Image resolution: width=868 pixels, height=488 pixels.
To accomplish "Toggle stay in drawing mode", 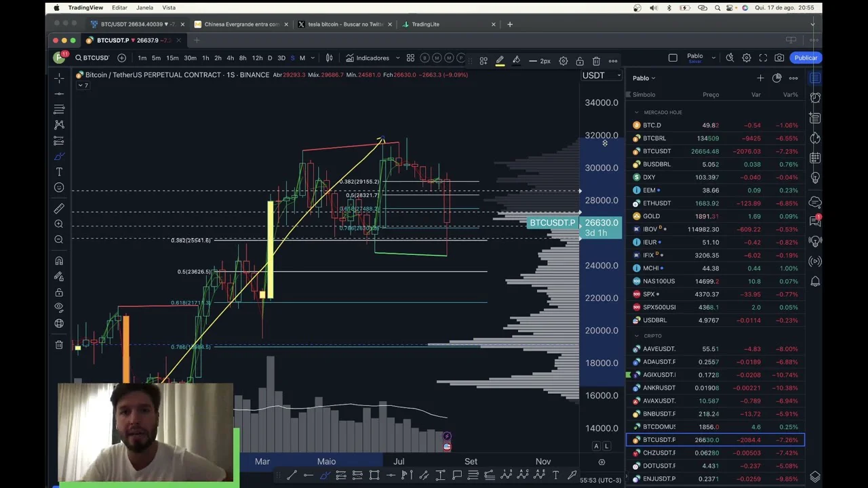I will pyautogui.click(x=59, y=277).
